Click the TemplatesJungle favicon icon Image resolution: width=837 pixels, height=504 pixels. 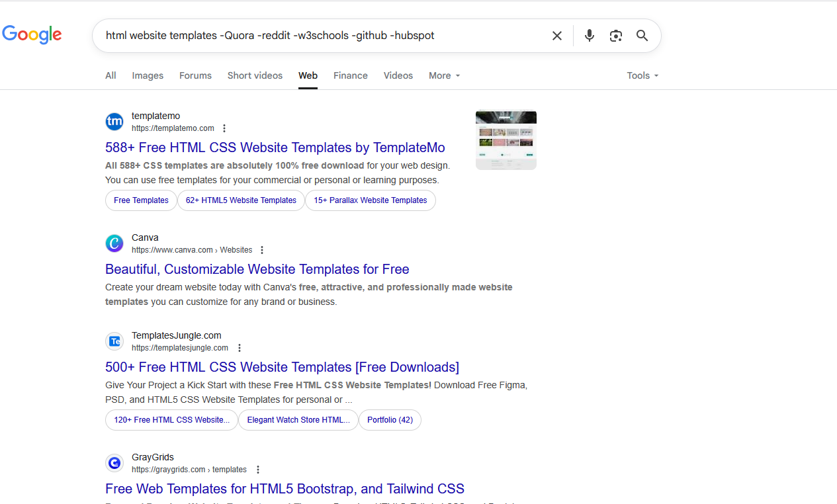(x=114, y=341)
